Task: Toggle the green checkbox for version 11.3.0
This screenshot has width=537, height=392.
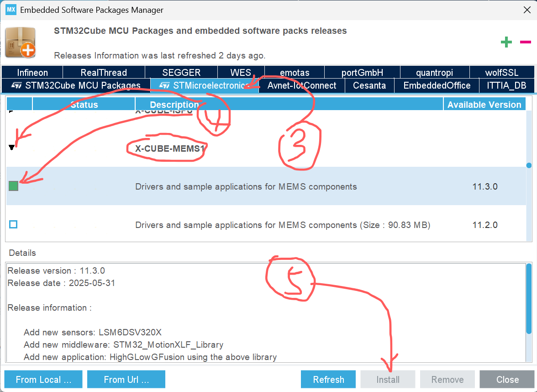Action: pyautogui.click(x=13, y=186)
